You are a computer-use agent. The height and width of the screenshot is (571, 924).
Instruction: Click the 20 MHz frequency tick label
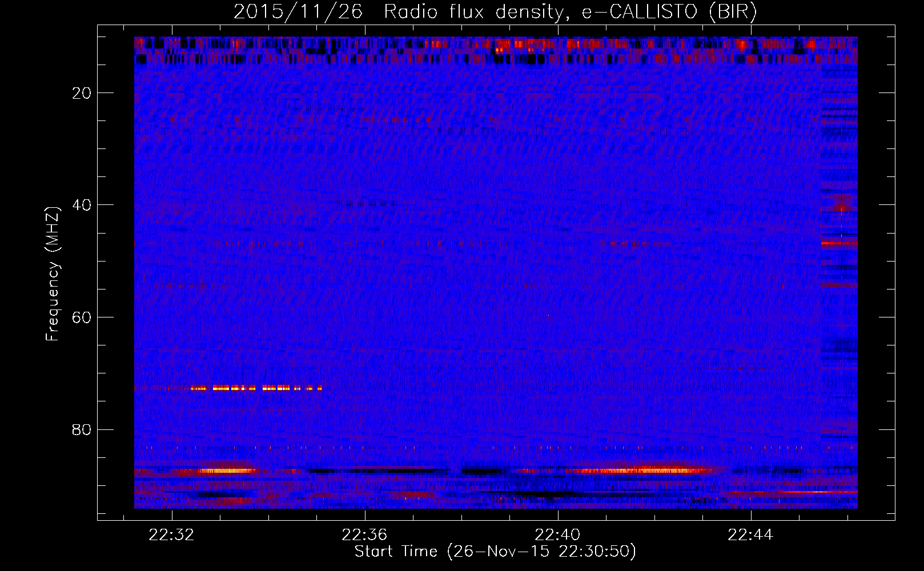click(82, 93)
